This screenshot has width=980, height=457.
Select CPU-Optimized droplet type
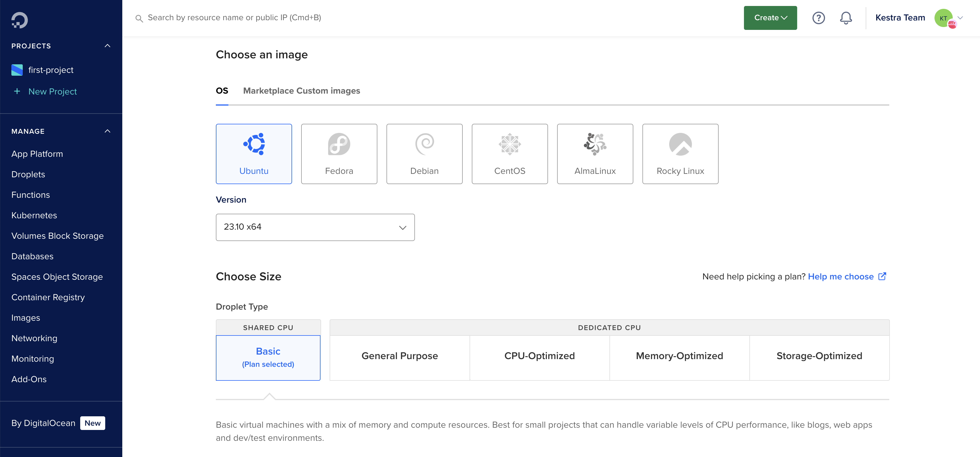(539, 356)
